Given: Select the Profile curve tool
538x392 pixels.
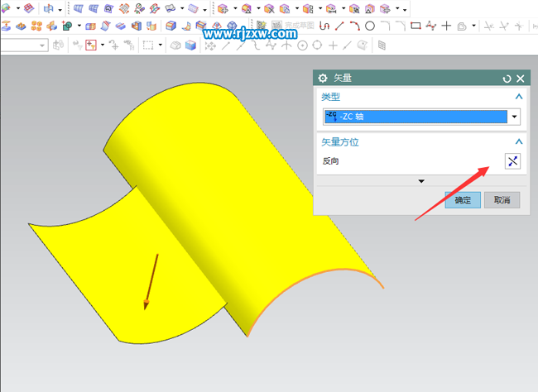Looking at the screenshot, I should 324,26.
